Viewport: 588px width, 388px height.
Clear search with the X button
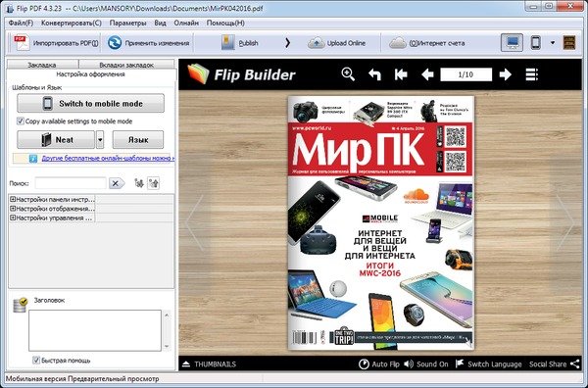click(x=116, y=183)
